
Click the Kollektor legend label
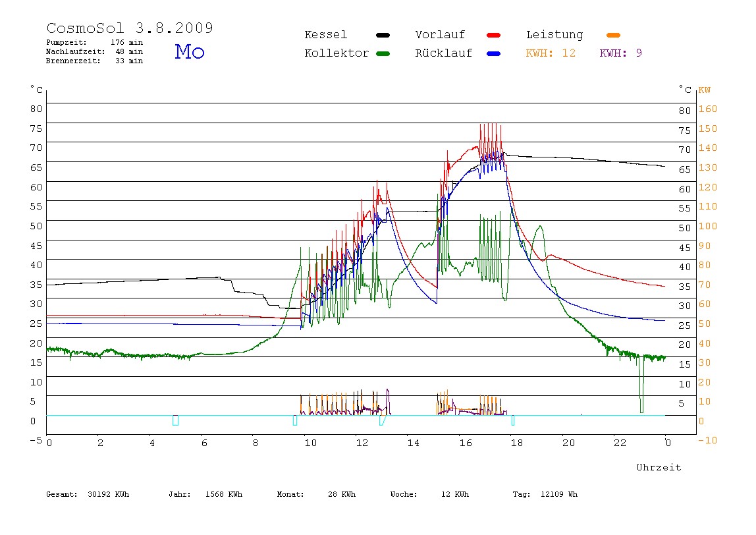tap(337, 53)
